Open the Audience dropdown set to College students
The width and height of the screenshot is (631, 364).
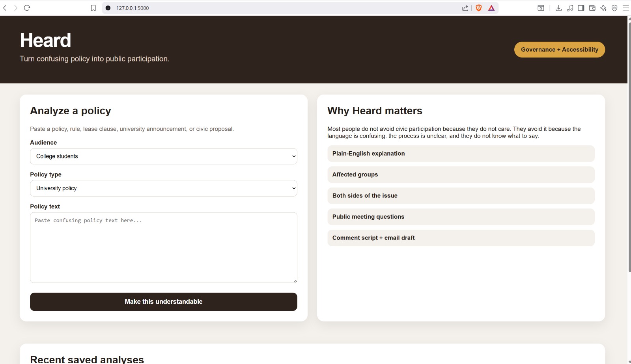click(164, 156)
